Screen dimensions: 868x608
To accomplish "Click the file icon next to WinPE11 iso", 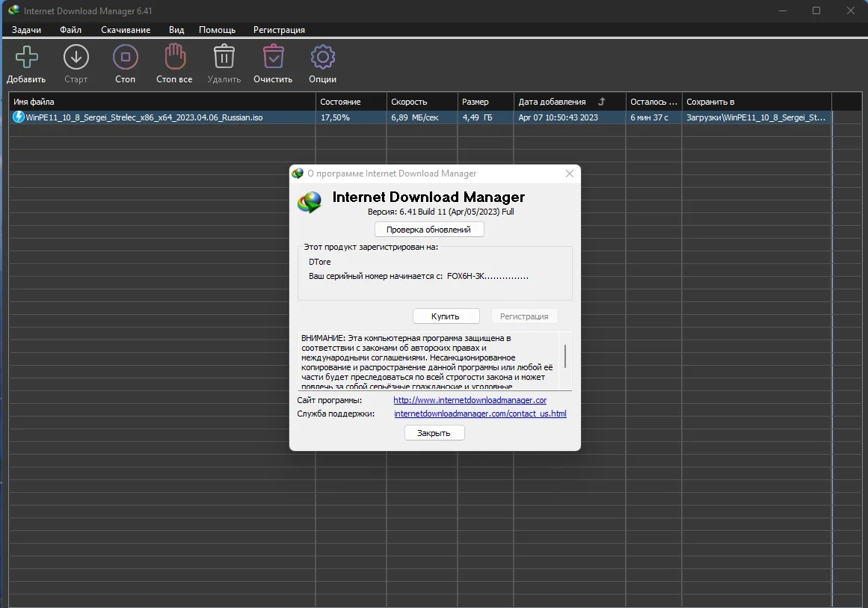I will point(18,117).
